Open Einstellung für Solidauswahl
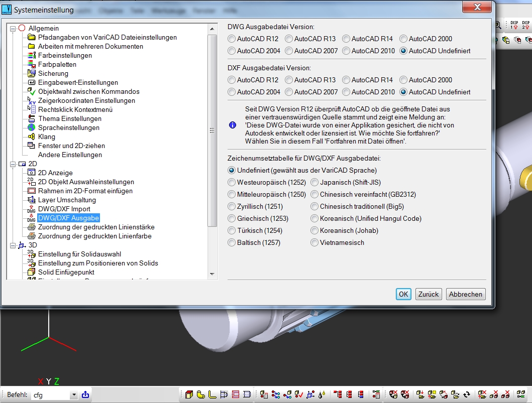The width and height of the screenshot is (532, 403). point(79,254)
